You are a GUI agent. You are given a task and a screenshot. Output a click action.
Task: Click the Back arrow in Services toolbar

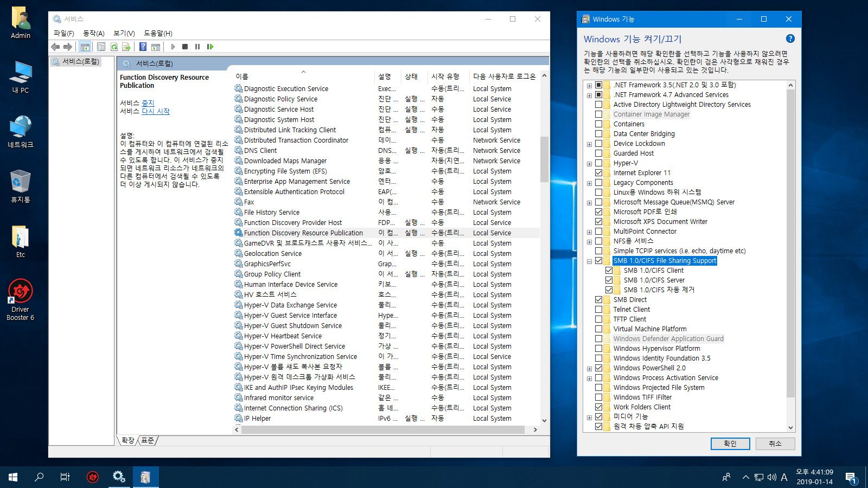pos(55,47)
